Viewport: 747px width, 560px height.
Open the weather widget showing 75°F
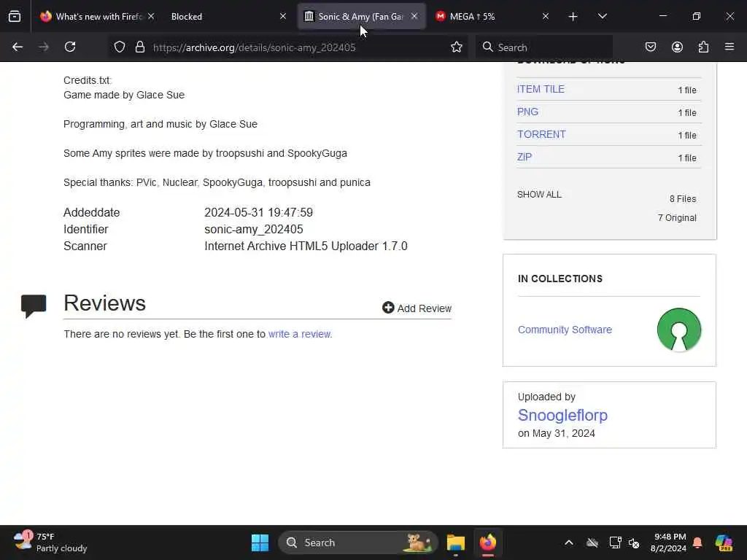pos(50,542)
